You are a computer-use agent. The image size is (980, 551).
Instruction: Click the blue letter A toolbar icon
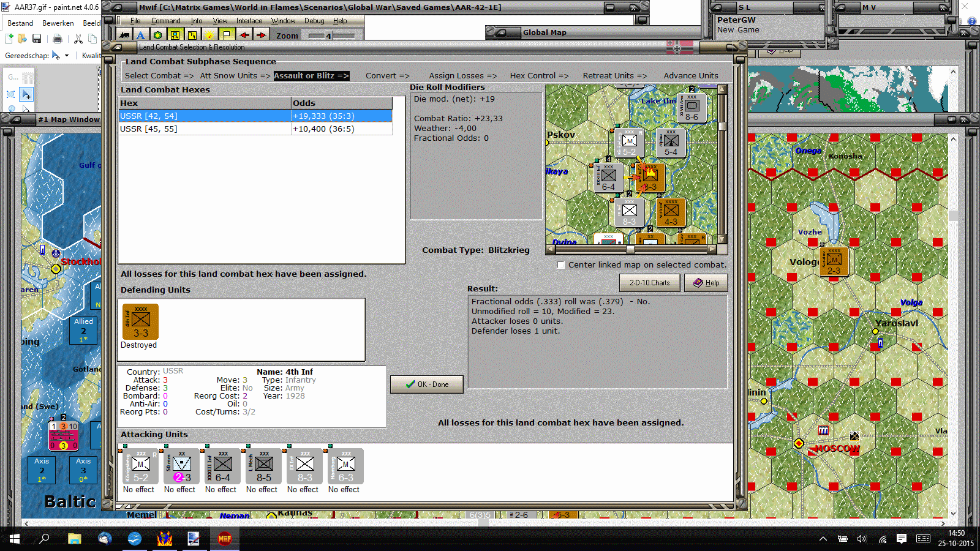(141, 35)
